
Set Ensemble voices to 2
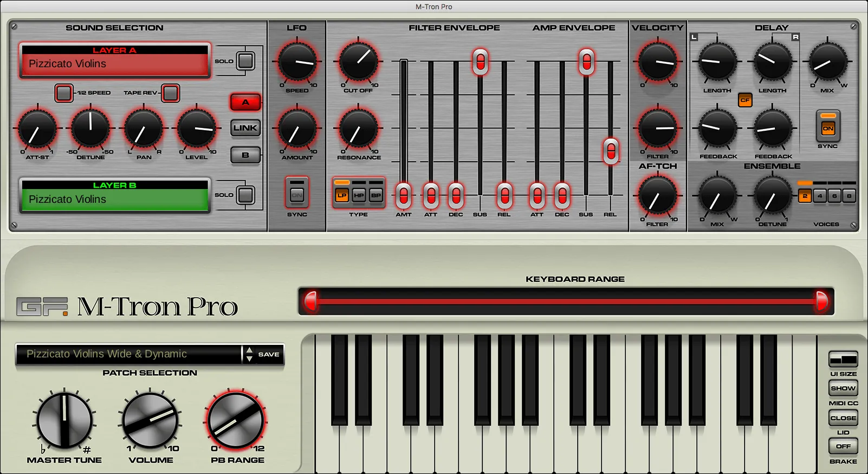tap(805, 196)
